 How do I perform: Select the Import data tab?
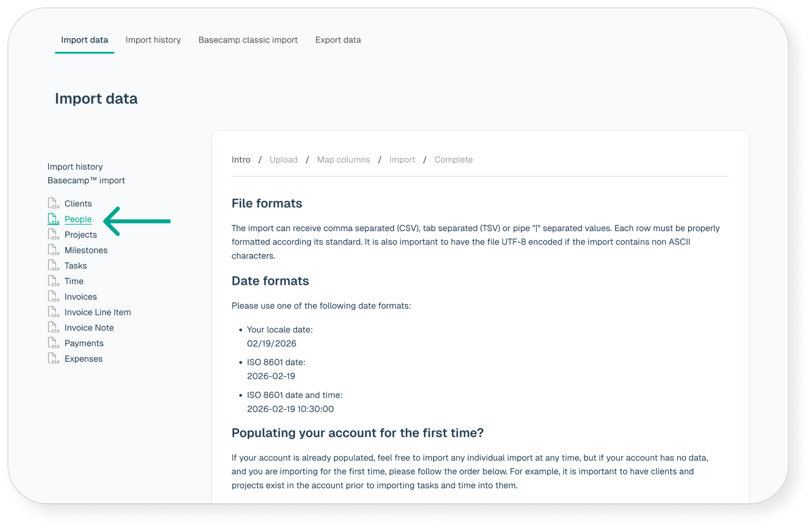84,40
